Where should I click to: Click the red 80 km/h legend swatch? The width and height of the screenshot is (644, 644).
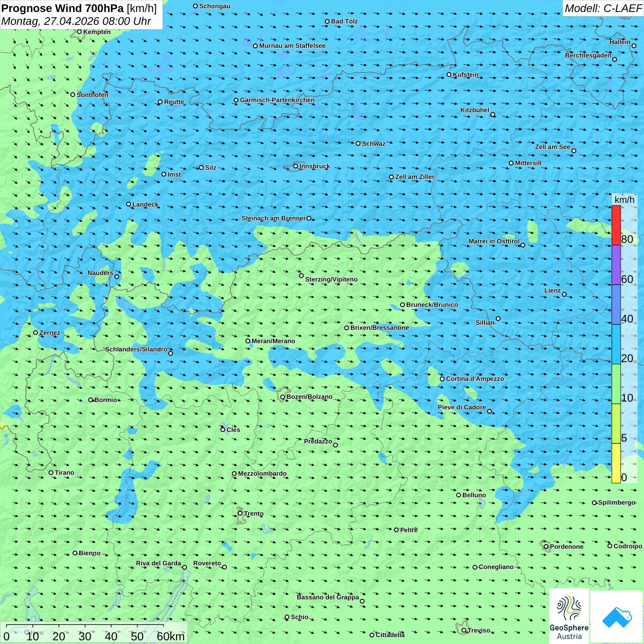pyautogui.click(x=616, y=225)
